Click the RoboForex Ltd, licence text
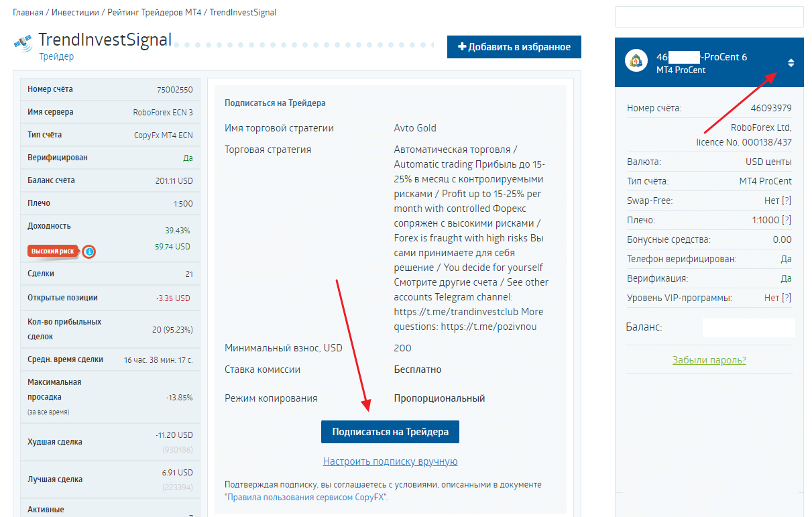Screen dimensions: 812x517 [744, 135]
